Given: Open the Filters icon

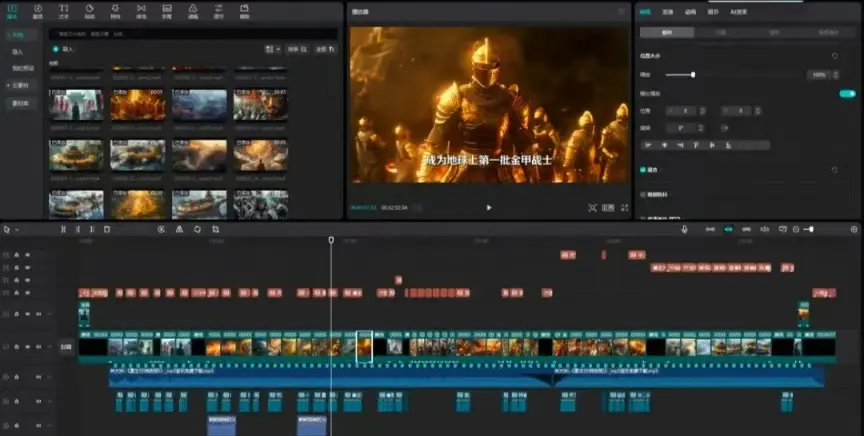Looking at the screenshot, I should [193, 11].
